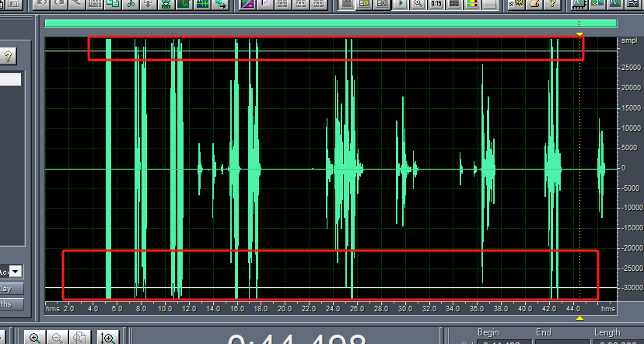Viewport: 644px width, 344px height.
Task: Click the teal curved-arrow convert icon
Action: tap(220, 3)
